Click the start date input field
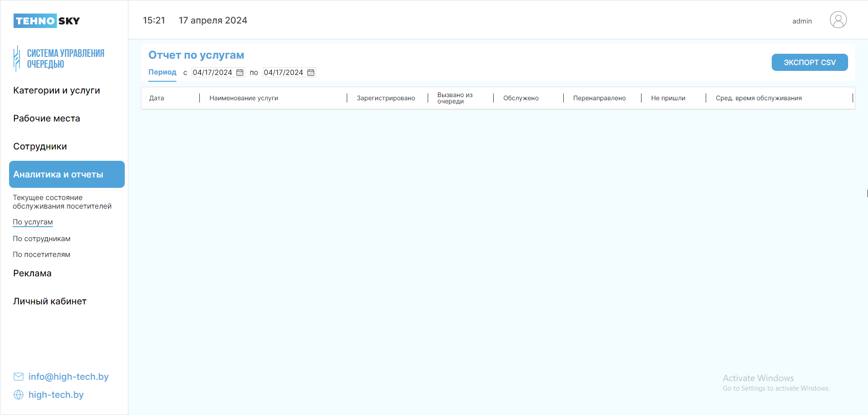The width and height of the screenshot is (868, 415). coord(212,73)
